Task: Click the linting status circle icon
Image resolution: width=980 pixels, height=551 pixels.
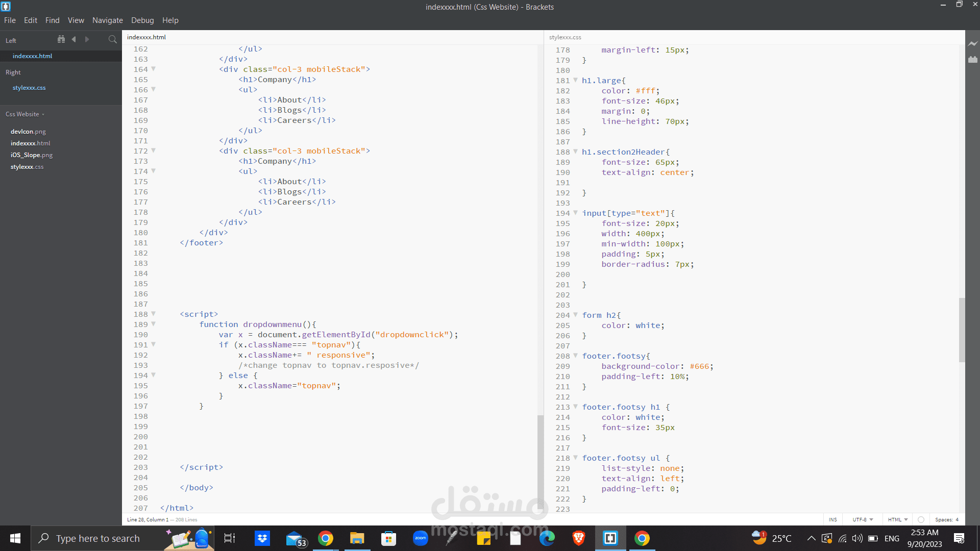Action: coord(921,519)
